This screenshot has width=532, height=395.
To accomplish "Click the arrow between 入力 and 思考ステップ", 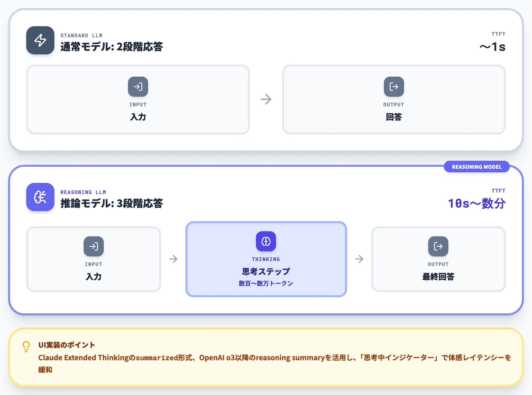I will click(173, 259).
